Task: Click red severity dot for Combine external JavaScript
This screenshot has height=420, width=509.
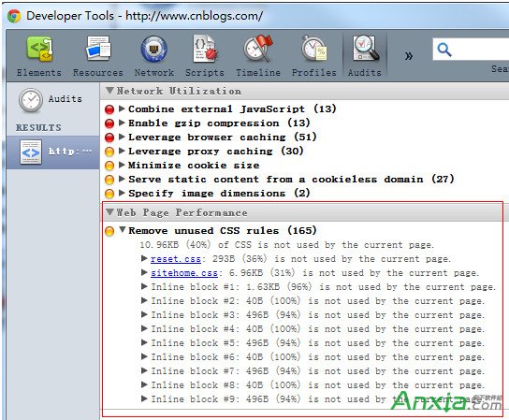Action: (109, 109)
